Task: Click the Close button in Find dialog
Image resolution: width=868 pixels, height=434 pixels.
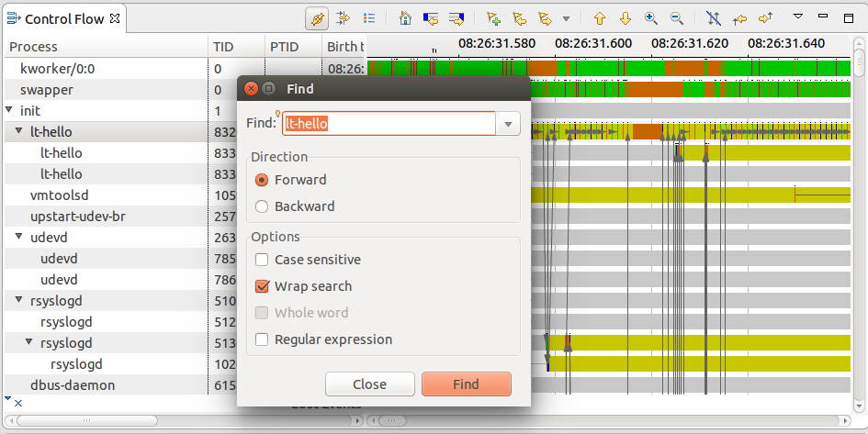Action: tap(369, 384)
